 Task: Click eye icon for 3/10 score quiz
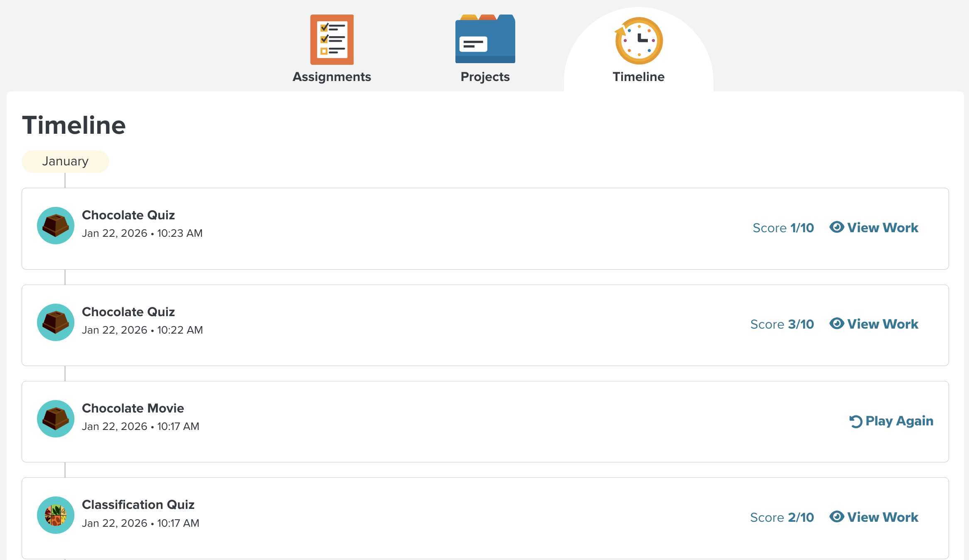836,323
